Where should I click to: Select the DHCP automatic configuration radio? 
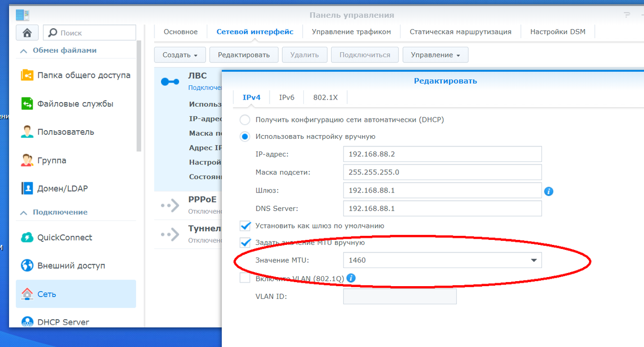245,120
